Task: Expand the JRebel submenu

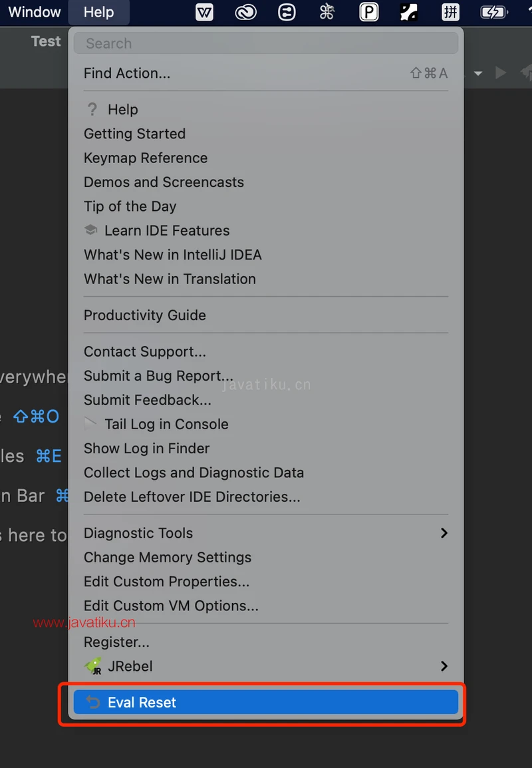Action: point(444,666)
